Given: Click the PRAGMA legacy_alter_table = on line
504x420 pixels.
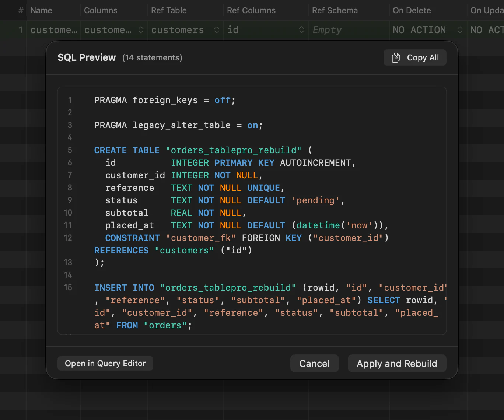Looking at the screenshot, I should [178, 125].
